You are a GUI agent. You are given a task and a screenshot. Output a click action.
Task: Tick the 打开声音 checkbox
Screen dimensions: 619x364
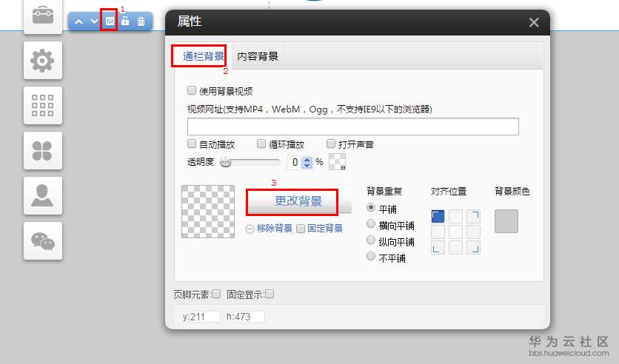(x=331, y=144)
